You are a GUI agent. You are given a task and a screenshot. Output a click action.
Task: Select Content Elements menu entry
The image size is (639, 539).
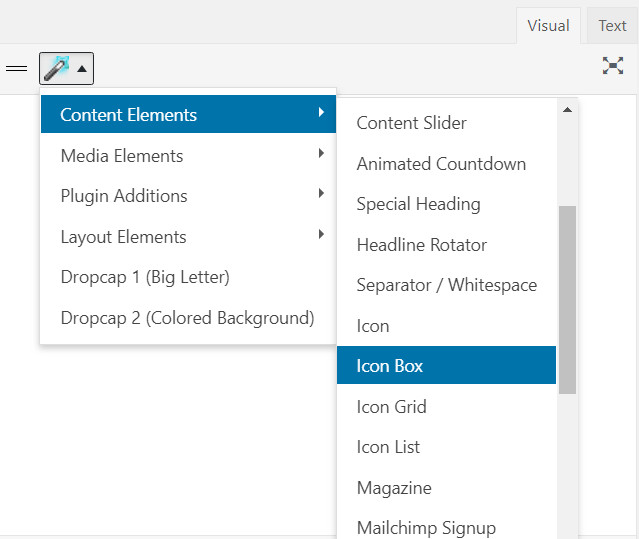(188, 114)
